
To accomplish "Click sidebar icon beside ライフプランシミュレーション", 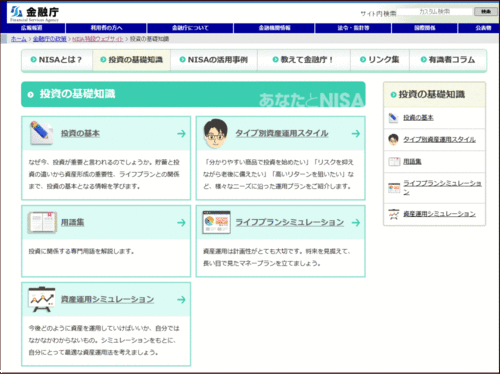I will coord(394,188).
